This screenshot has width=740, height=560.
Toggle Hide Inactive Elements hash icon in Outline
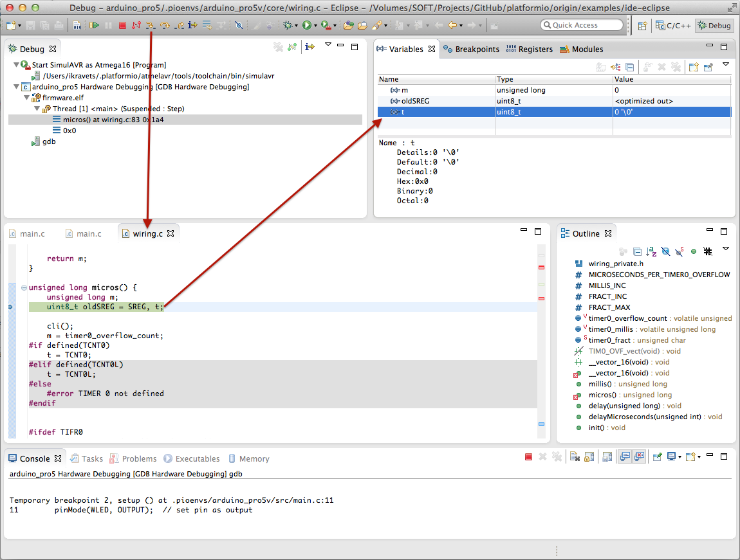point(708,251)
